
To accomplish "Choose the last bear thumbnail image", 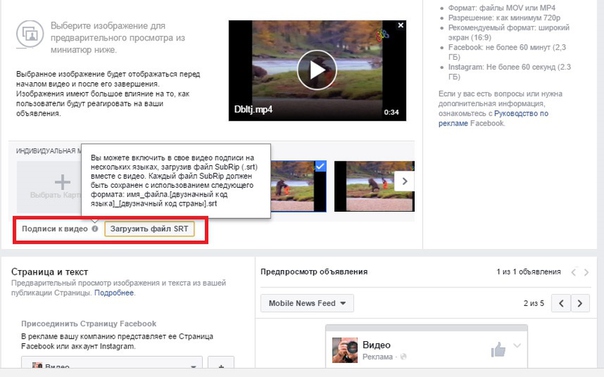I will click(x=374, y=186).
